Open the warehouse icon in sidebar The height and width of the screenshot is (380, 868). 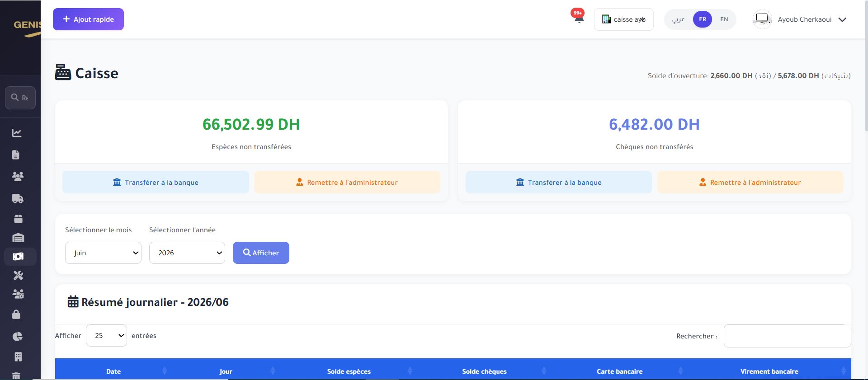[x=18, y=238]
